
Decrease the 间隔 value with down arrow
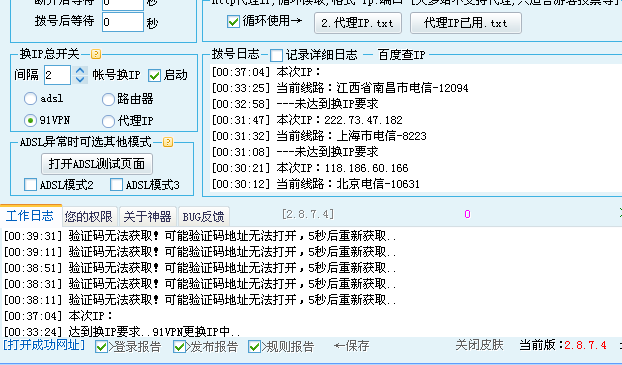[x=80, y=79]
